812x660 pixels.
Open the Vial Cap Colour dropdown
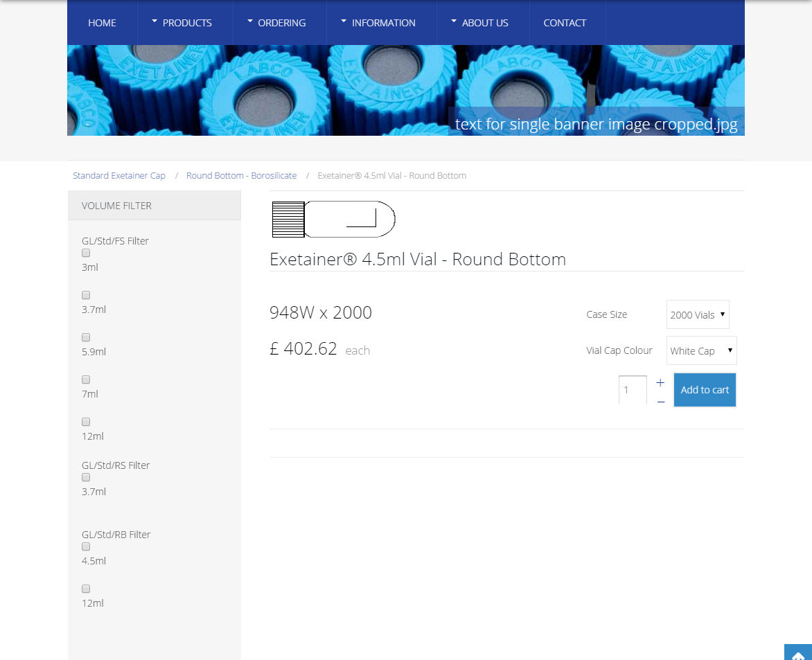click(x=702, y=350)
